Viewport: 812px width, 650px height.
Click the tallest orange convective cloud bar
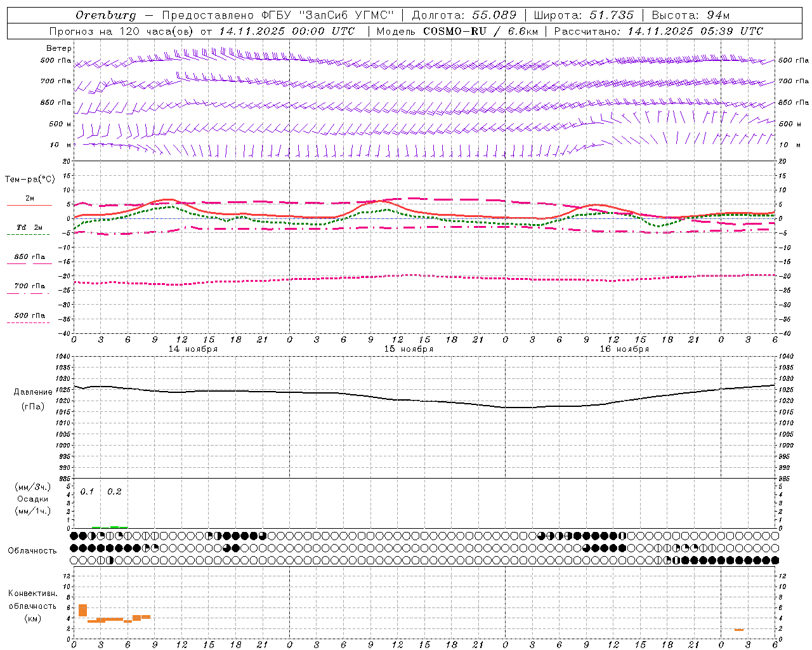(82, 611)
